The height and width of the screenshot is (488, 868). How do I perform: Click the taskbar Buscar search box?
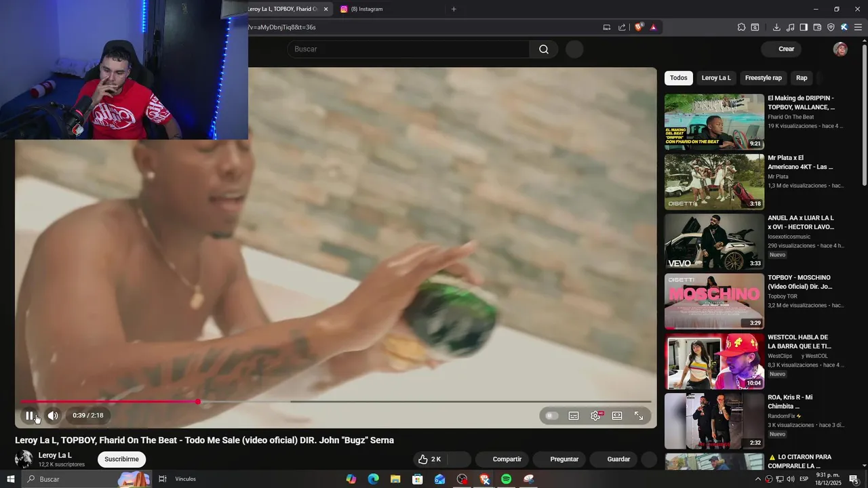coord(87,479)
